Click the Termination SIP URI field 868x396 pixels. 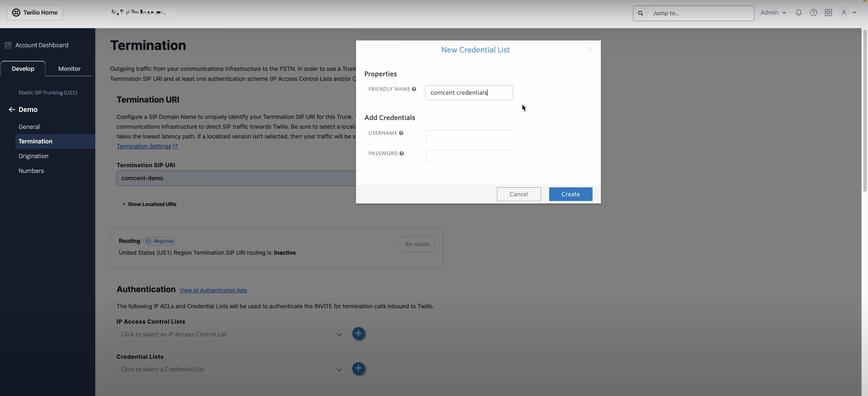[236, 178]
